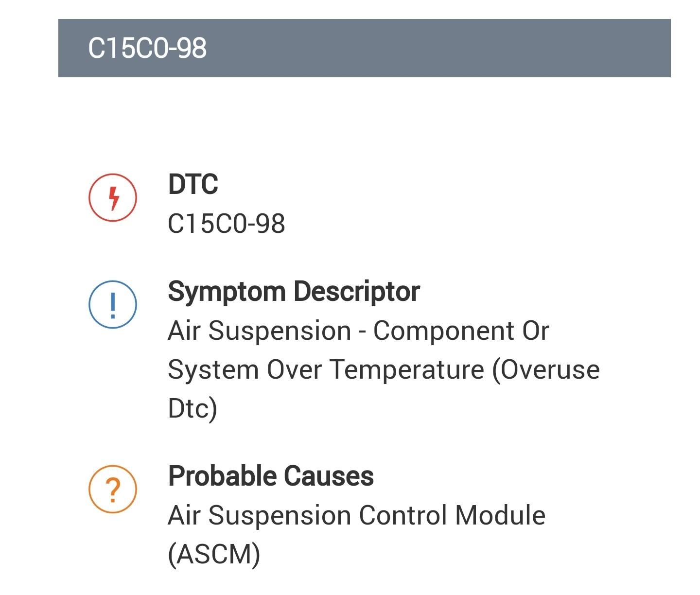Click the Symptom Descriptor heading
The height and width of the screenshot is (595, 700).
click(294, 292)
